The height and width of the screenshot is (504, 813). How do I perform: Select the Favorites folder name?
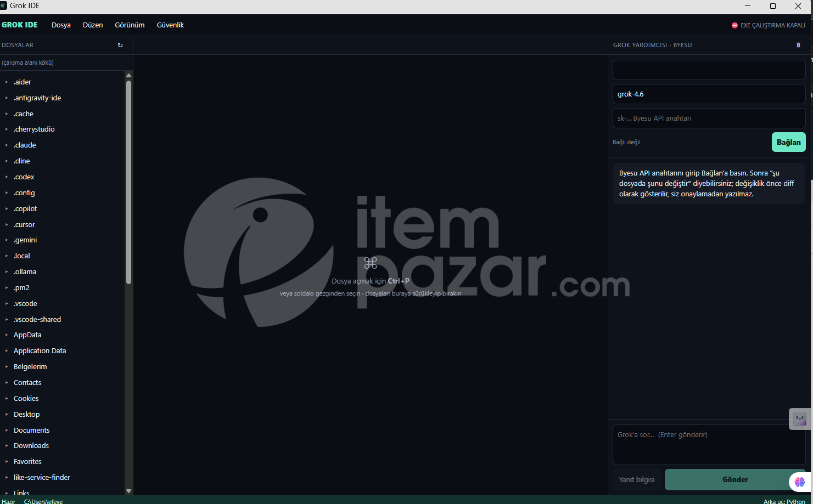28,462
